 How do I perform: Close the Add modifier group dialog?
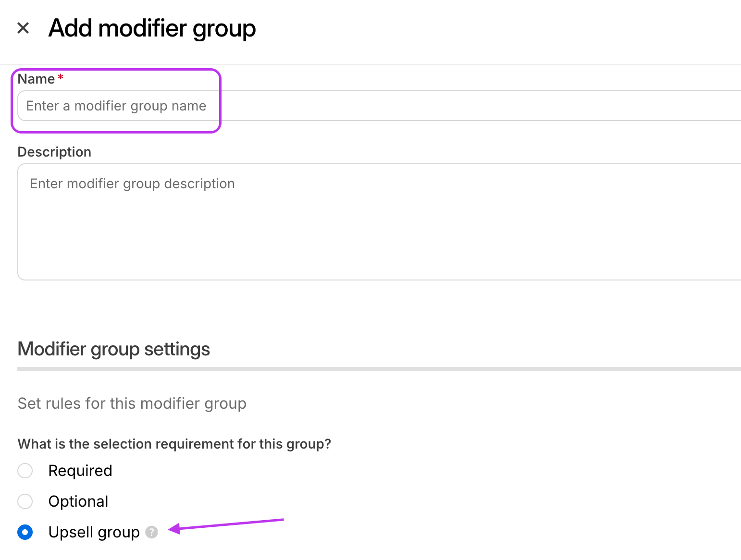23,28
